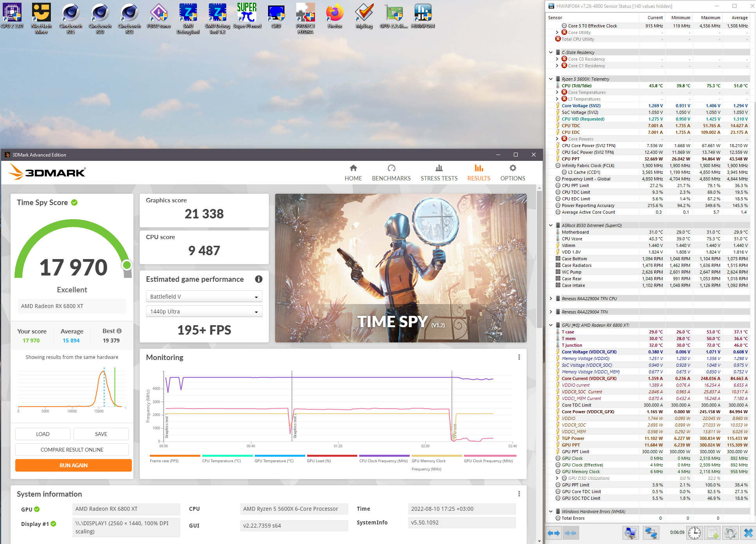Open the Monitoring panel three-dot menu
The width and height of the screenshot is (756, 544).
pyautogui.click(x=519, y=357)
